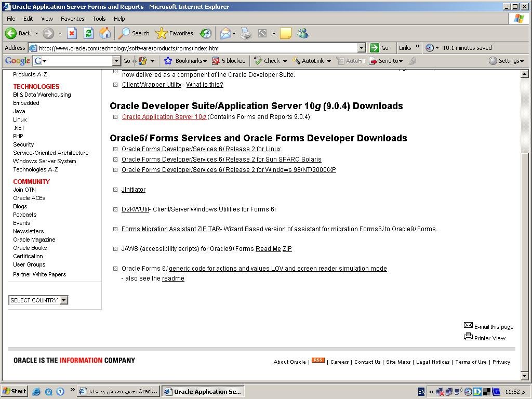This screenshot has height=399, width=532.
Task: Stop page loading with red X icon
Action: (x=72, y=33)
